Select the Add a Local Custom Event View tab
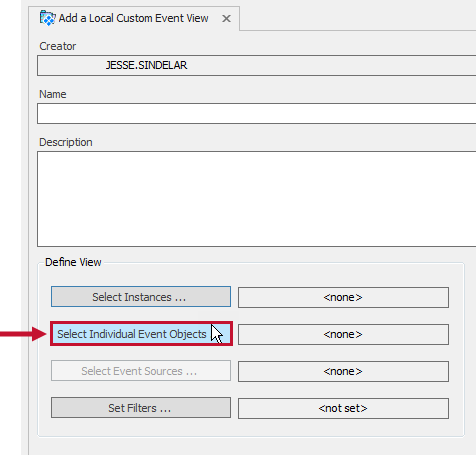Image resolution: width=476 pixels, height=455 pixels. (x=134, y=18)
